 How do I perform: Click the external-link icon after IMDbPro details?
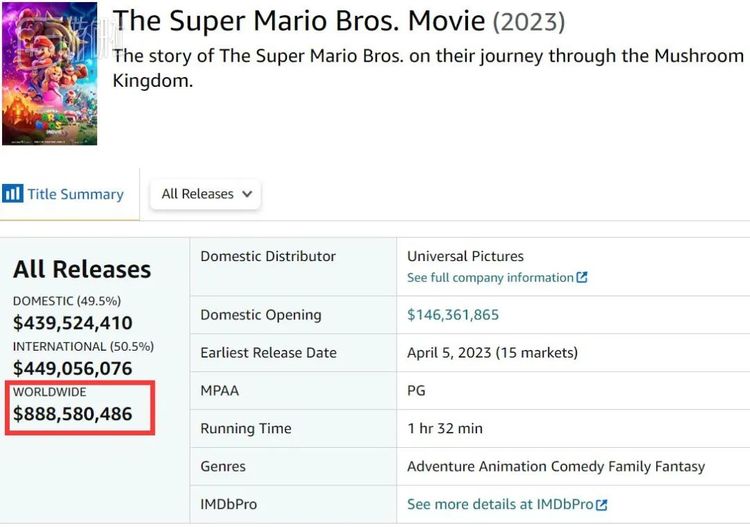coord(602,505)
